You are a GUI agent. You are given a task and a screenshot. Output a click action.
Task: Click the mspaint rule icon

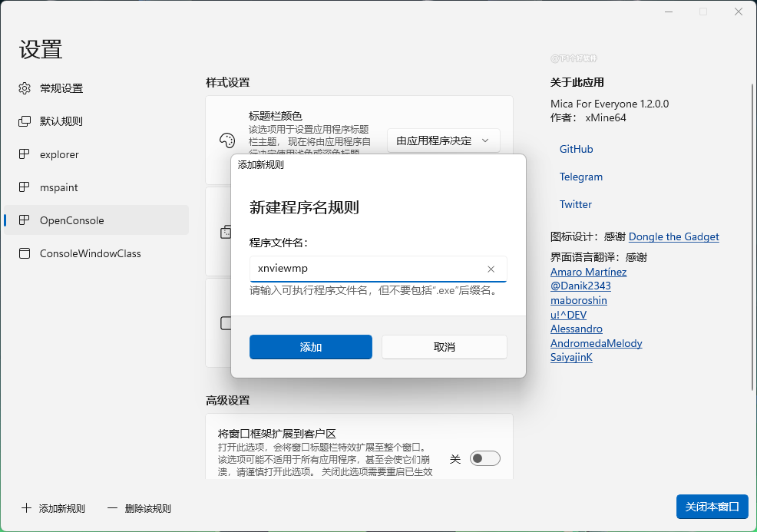(x=25, y=187)
